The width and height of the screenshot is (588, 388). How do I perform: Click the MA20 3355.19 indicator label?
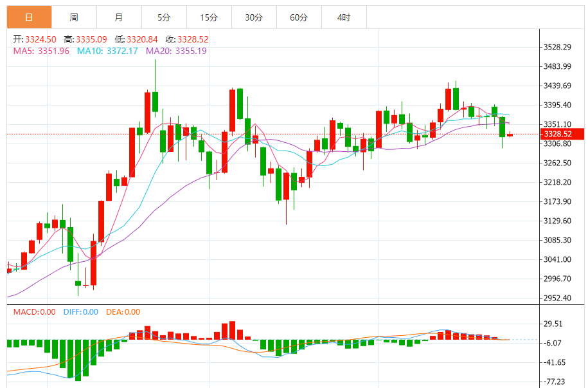point(176,51)
